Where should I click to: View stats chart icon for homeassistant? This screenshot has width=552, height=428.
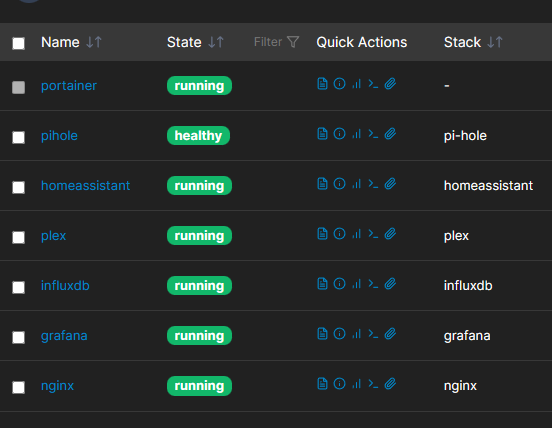(x=357, y=184)
